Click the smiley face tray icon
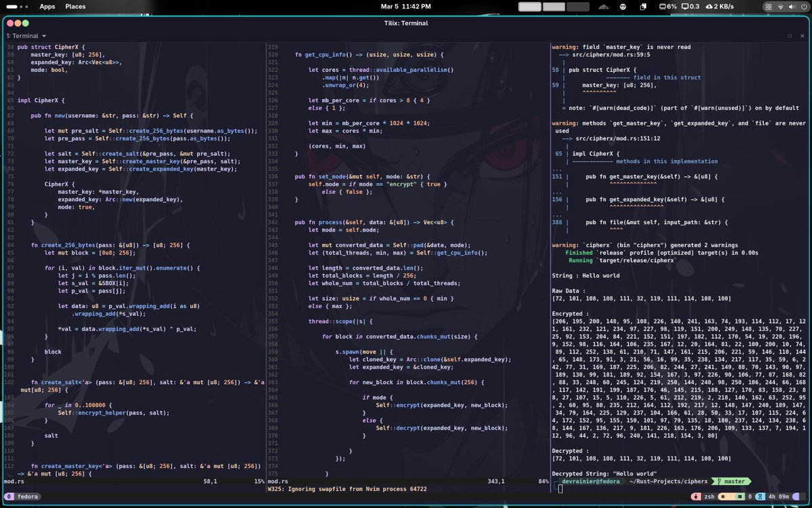 tap(623, 7)
